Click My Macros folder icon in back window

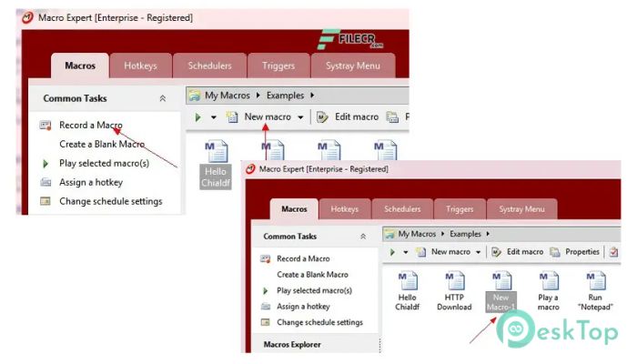pyautogui.click(x=195, y=96)
